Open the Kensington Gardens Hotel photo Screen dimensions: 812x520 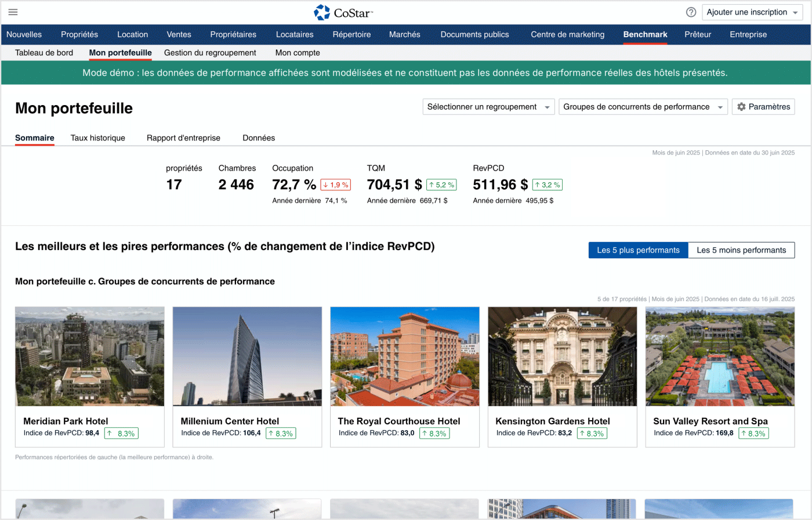point(562,356)
